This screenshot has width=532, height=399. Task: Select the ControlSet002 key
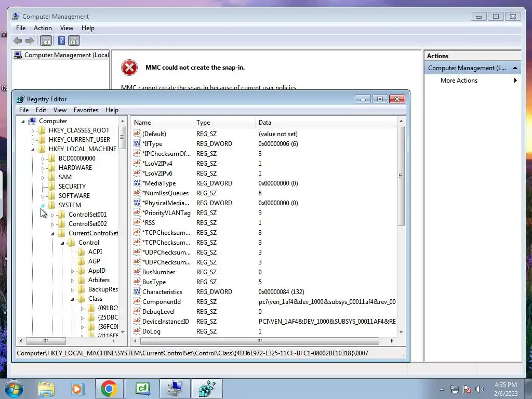tap(87, 223)
